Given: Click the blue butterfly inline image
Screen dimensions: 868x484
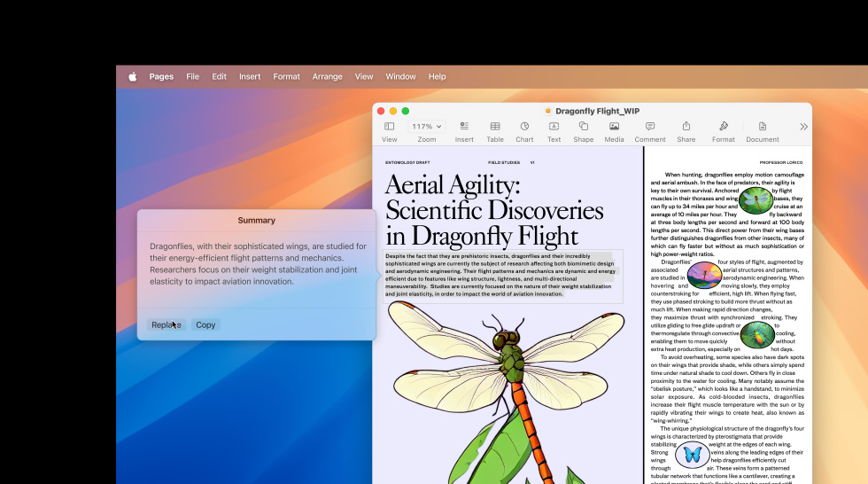Looking at the screenshot, I should tap(692, 455).
